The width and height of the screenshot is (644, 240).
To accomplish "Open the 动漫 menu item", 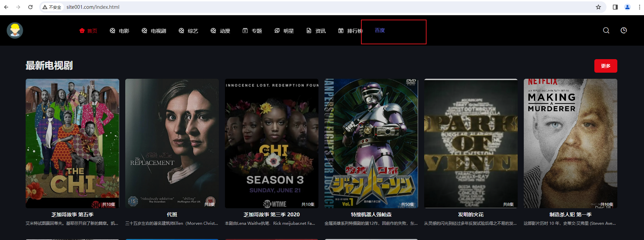I will pyautogui.click(x=225, y=31).
